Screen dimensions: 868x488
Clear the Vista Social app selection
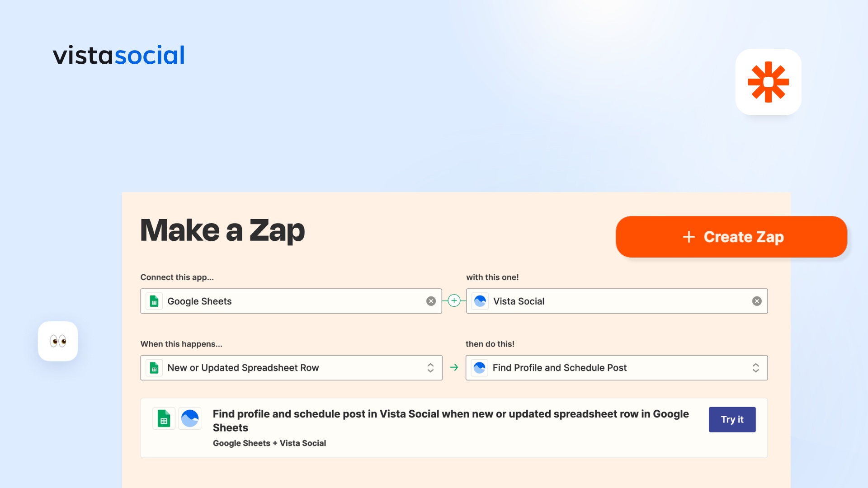[757, 301]
